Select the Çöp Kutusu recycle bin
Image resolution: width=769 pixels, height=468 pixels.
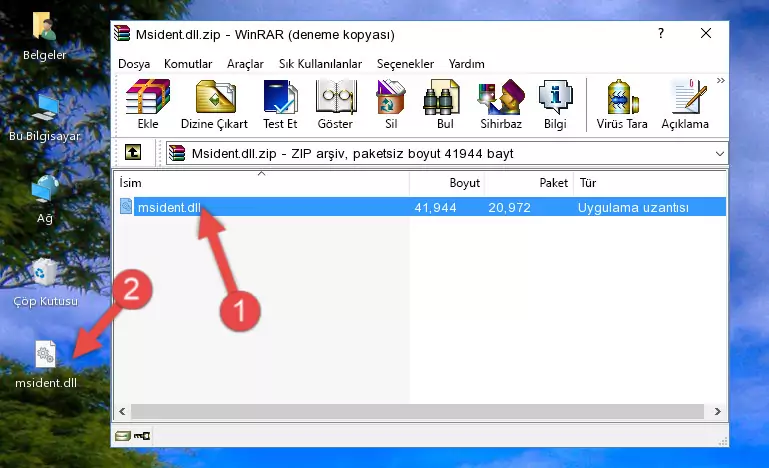click(x=45, y=283)
